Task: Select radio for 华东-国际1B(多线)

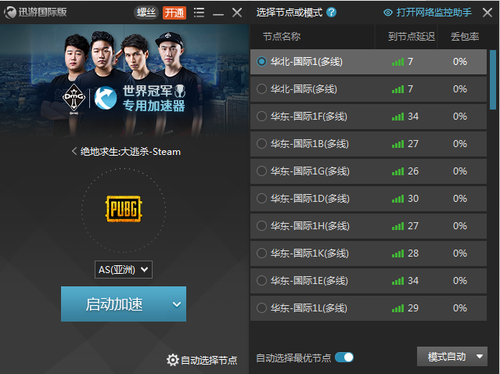Action: pyautogui.click(x=262, y=144)
